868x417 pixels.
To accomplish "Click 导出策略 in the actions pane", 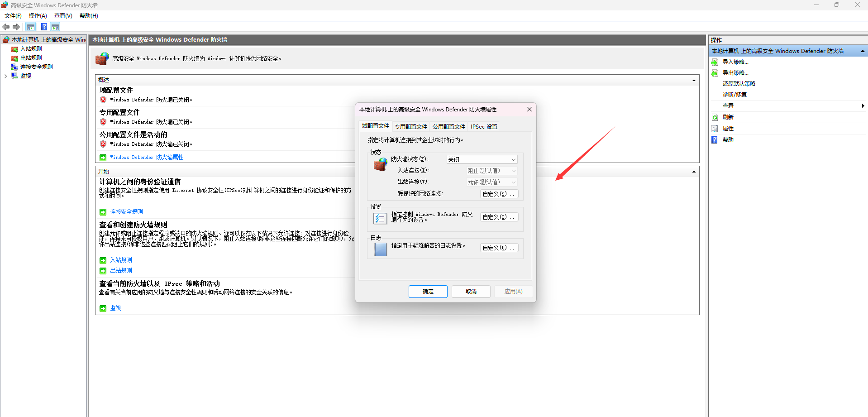I will click(x=735, y=73).
